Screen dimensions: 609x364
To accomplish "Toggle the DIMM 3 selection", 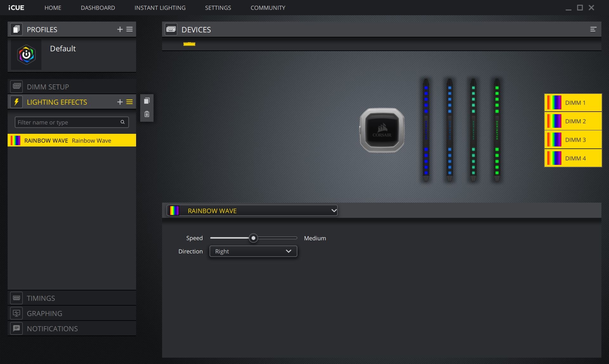I will (x=573, y=140).
